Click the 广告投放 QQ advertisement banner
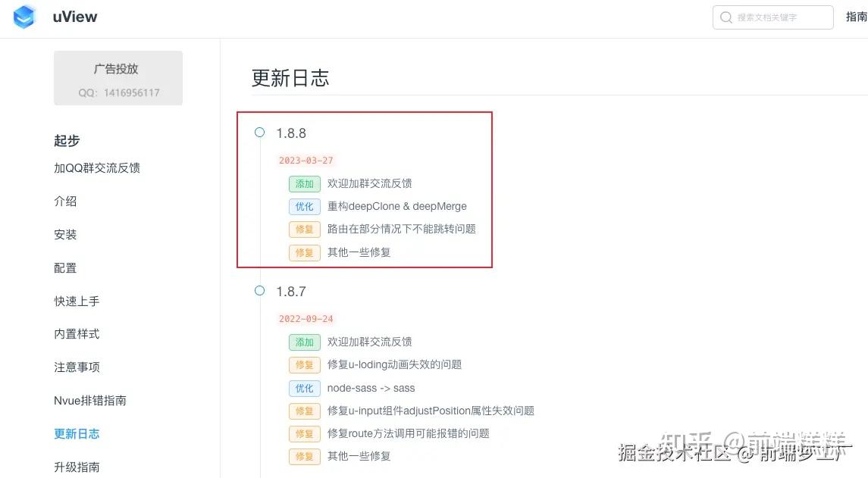This screenshot has height=478, width=868. [118, 77]
